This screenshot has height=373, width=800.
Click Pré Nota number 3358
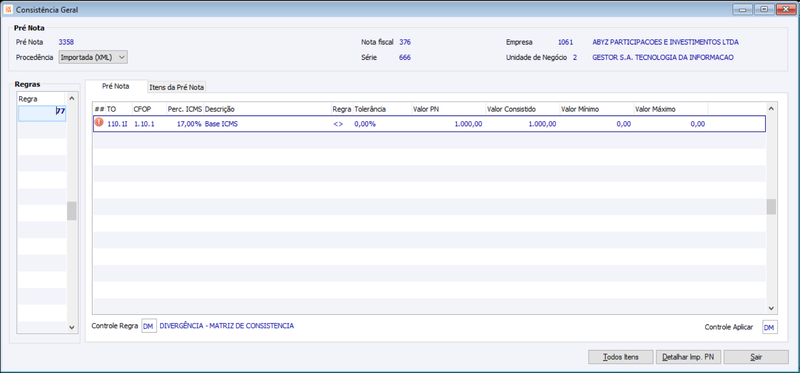click(66, 42)
